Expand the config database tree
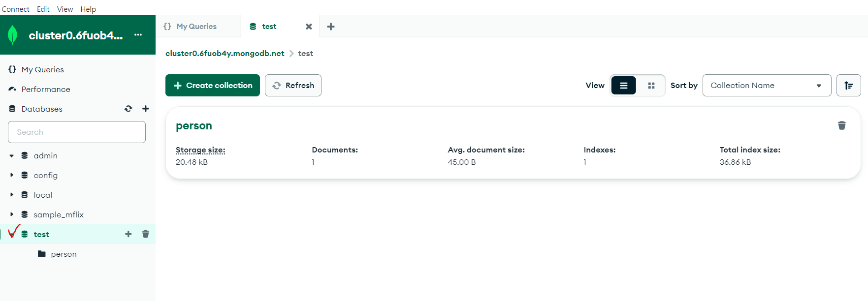Screen dimensions: 868x301 tap(12, 175)
